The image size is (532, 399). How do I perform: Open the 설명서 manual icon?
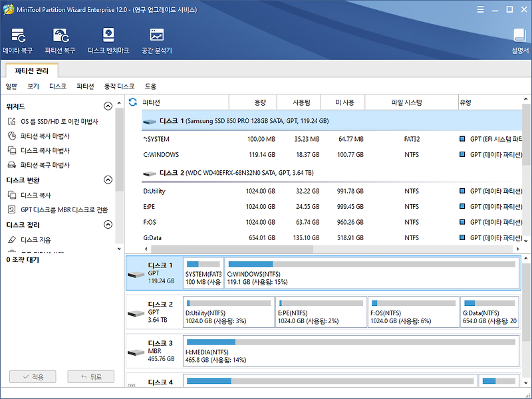click(x=520, y=41)
